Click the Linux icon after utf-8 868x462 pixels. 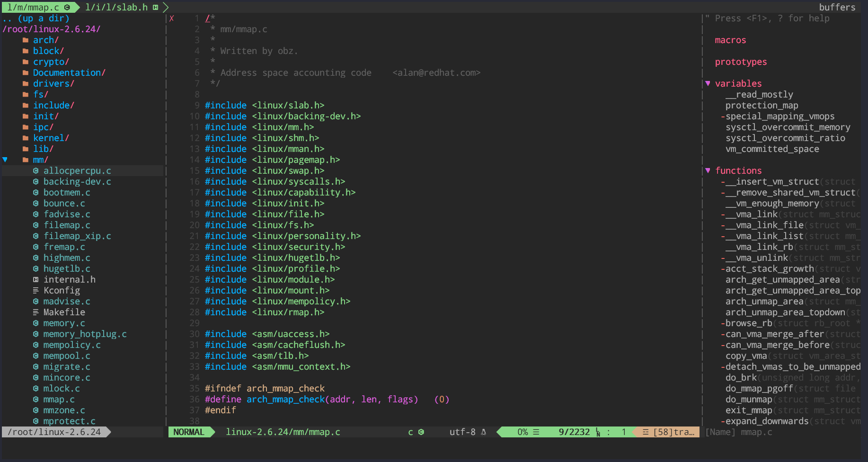coord(483,432)
